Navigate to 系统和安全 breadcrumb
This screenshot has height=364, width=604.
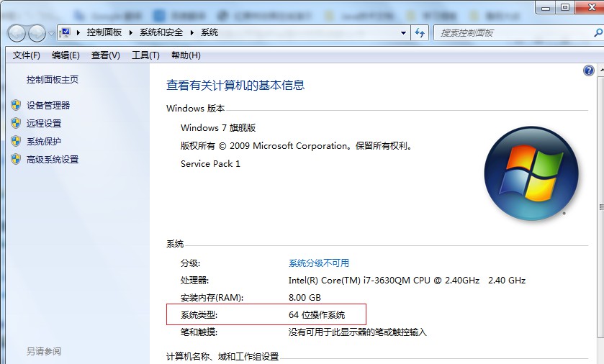(161, 32)
